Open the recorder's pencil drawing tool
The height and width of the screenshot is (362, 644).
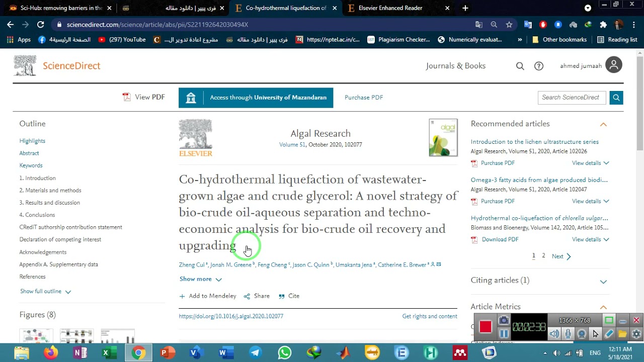click(609, 334)
